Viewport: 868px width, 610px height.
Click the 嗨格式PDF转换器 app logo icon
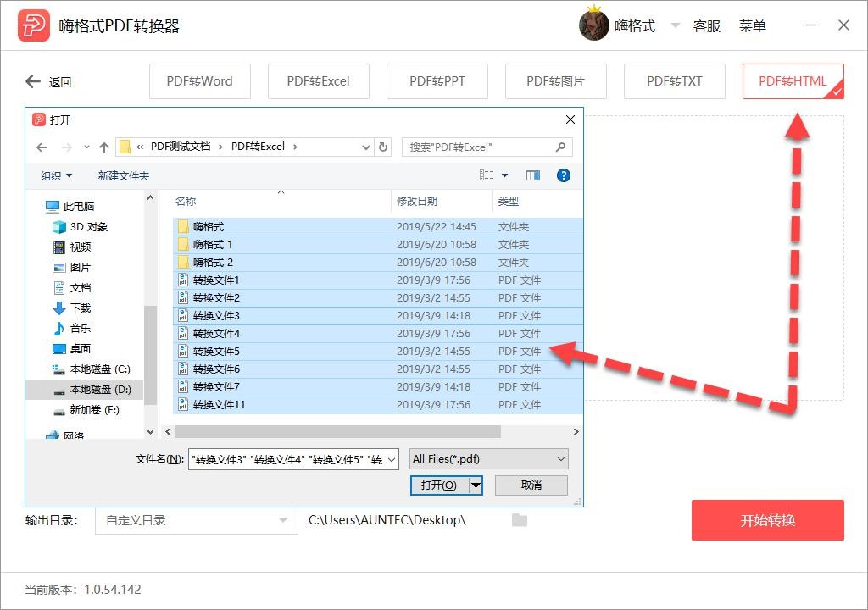coord(34,25)
